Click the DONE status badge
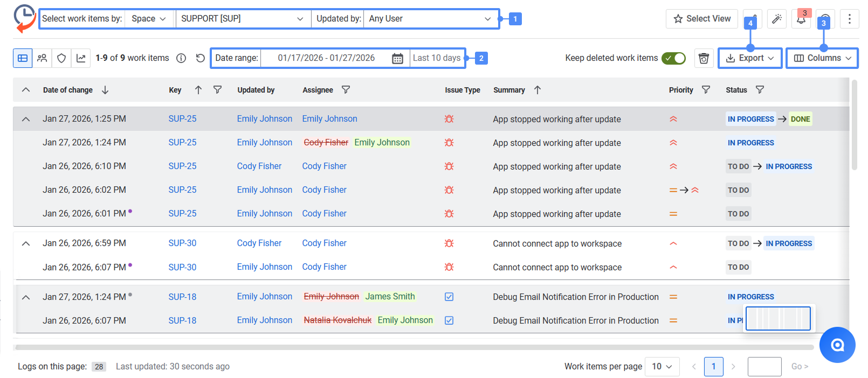868x378 pixels. point(800,119)
